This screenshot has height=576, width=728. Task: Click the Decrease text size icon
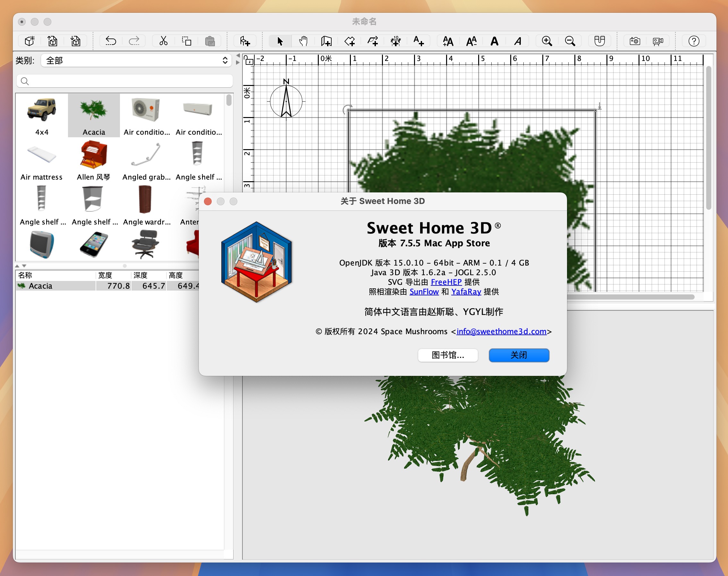(x=471, y=41)
